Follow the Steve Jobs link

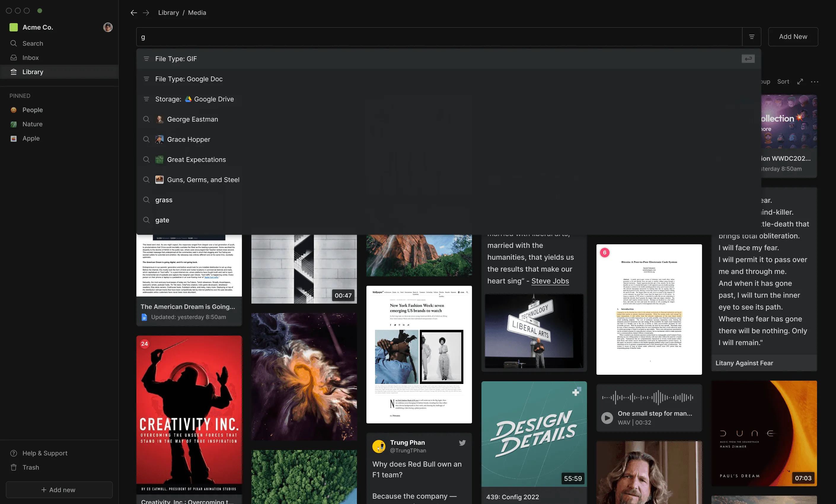[x=550, y=281]
